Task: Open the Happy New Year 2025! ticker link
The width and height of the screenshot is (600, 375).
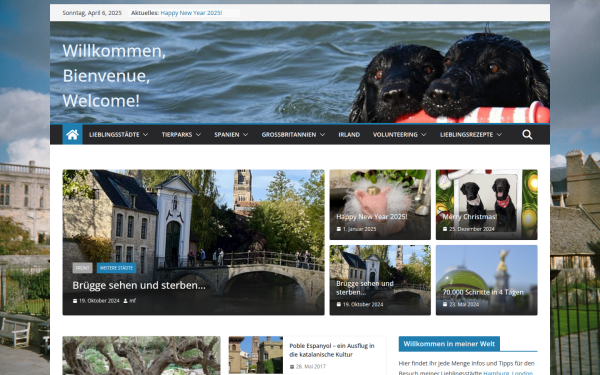Action: tap(191, 13)
